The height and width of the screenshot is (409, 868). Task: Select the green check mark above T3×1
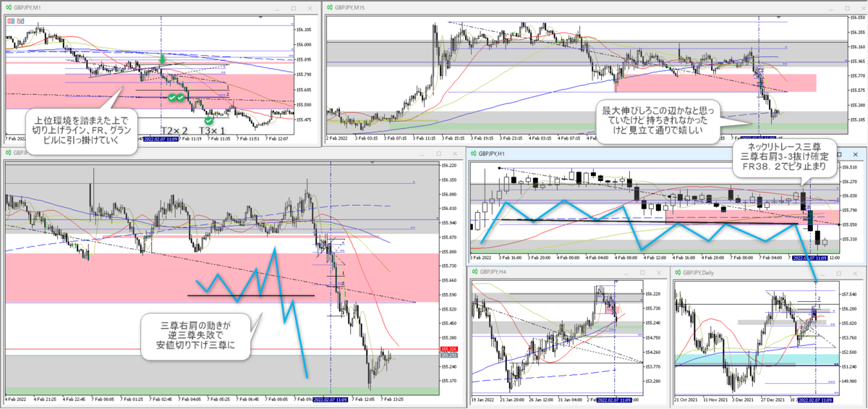click(x=208, y=119)
